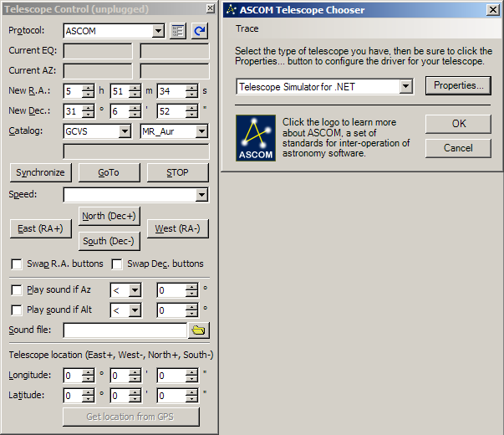Click the Properties... button

pyautogui.click(x=458, y=85)
